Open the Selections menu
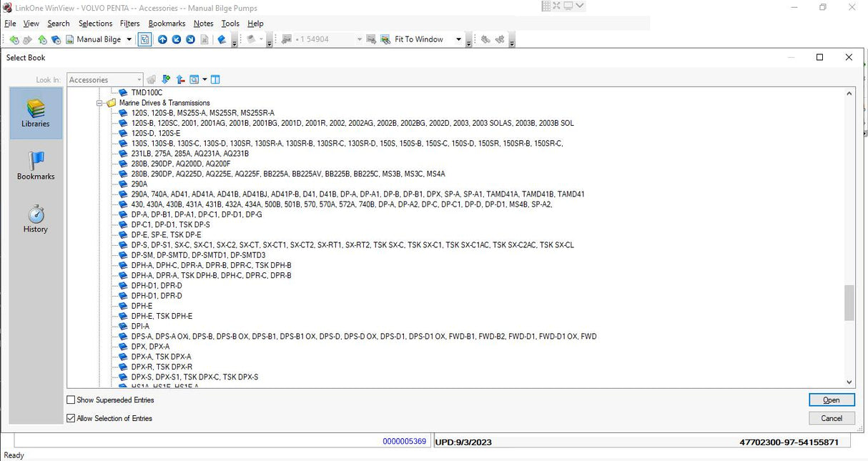This screenshot has width=868, height=461. tap(95, 24)
